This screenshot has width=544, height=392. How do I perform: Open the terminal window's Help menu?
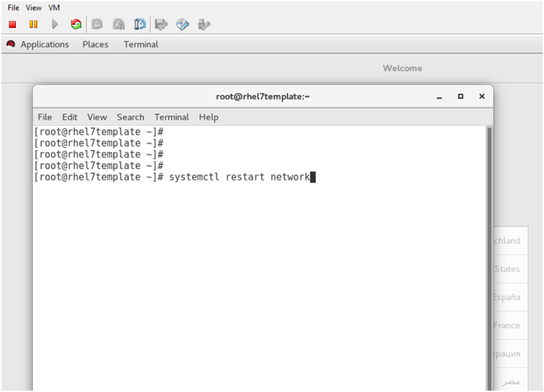tap(208, 117)
